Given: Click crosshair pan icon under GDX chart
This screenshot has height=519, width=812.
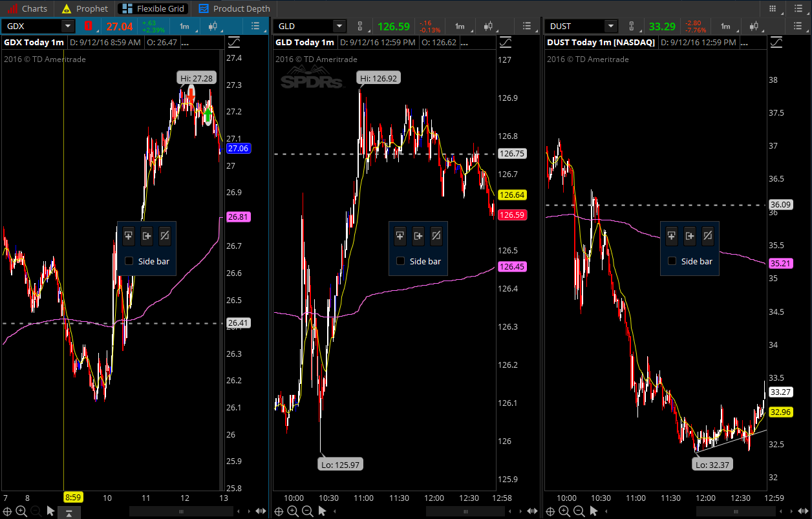Looking at the screenshot, I should pos(7,511).
